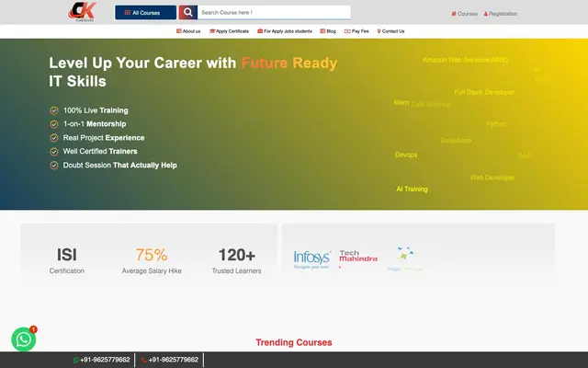The height and width of the screenshot is (368, 588).
Task: Click the Web Developer tag
Action: pos(492,178)
